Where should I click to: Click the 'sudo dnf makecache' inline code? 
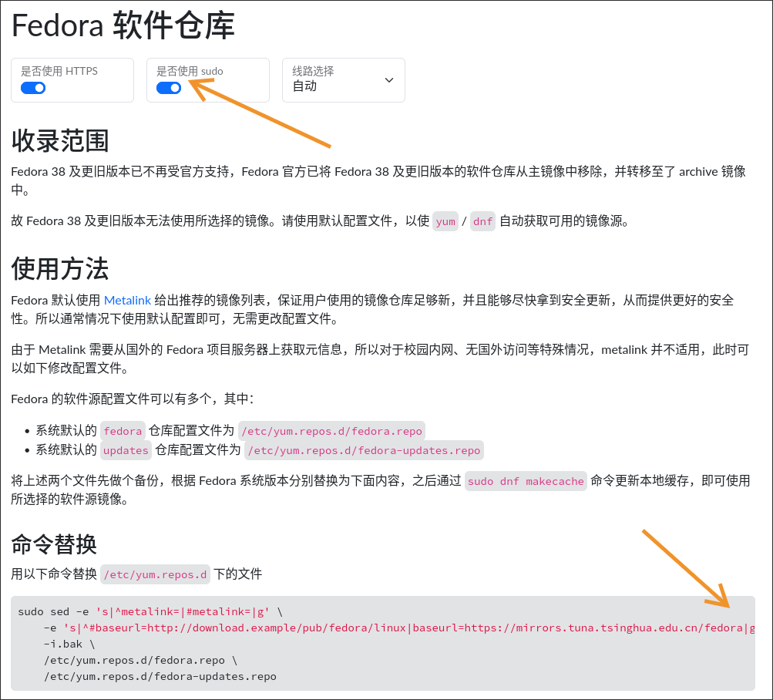(526, 481)
